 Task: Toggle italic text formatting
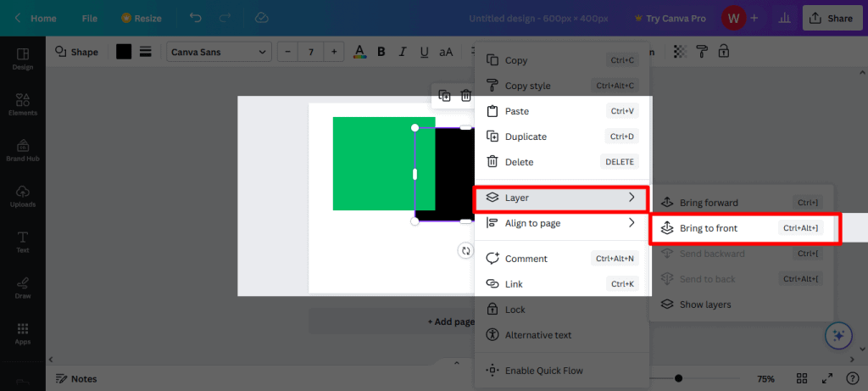click(403, 52)
